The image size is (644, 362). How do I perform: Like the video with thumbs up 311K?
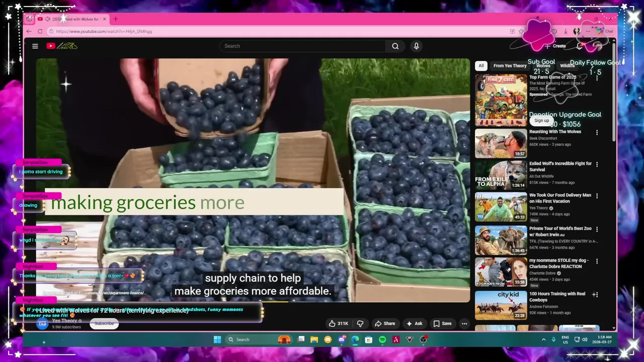[339, 323]
